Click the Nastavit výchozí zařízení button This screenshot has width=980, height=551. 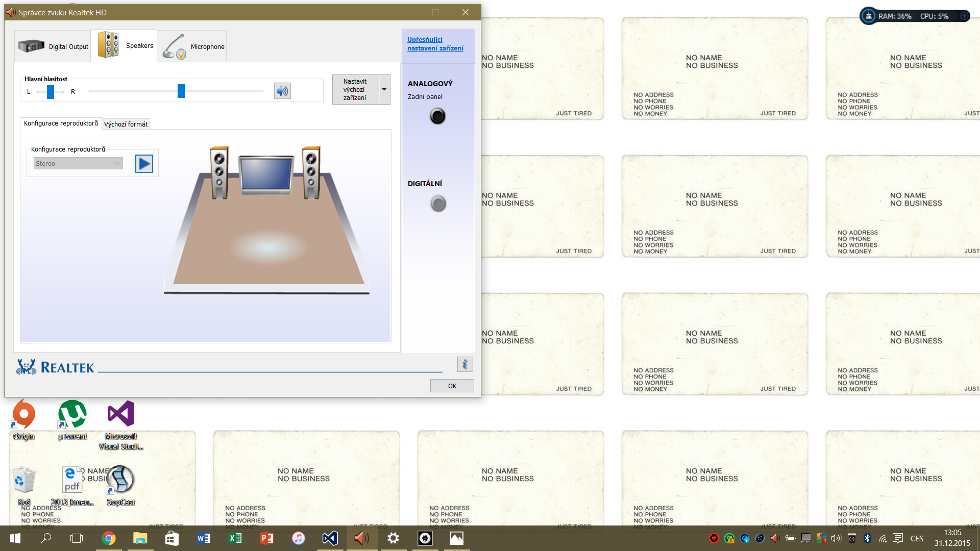point(355,89)
